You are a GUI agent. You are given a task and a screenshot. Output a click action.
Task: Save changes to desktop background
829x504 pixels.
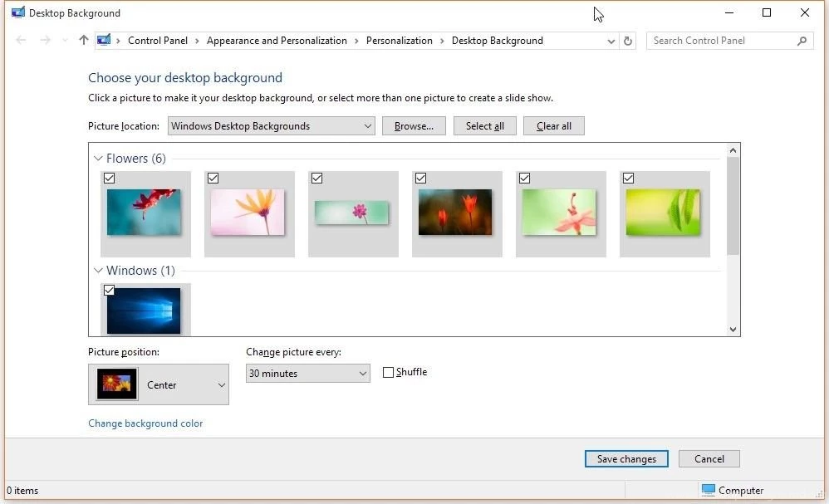(626, 458)
